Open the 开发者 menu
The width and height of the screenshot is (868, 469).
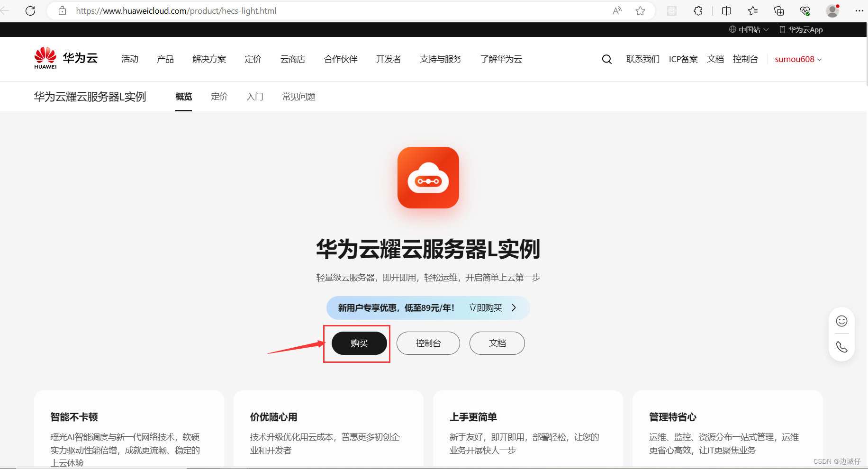389,59
